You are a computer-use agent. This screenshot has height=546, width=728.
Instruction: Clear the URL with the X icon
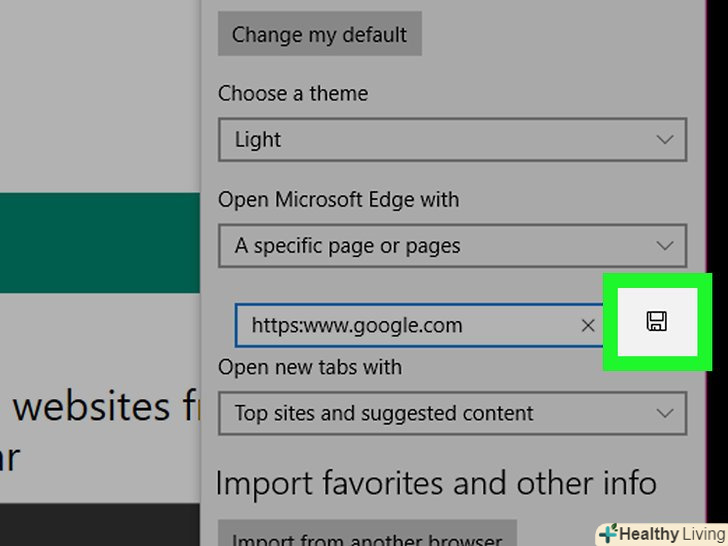tap(588, 325)
